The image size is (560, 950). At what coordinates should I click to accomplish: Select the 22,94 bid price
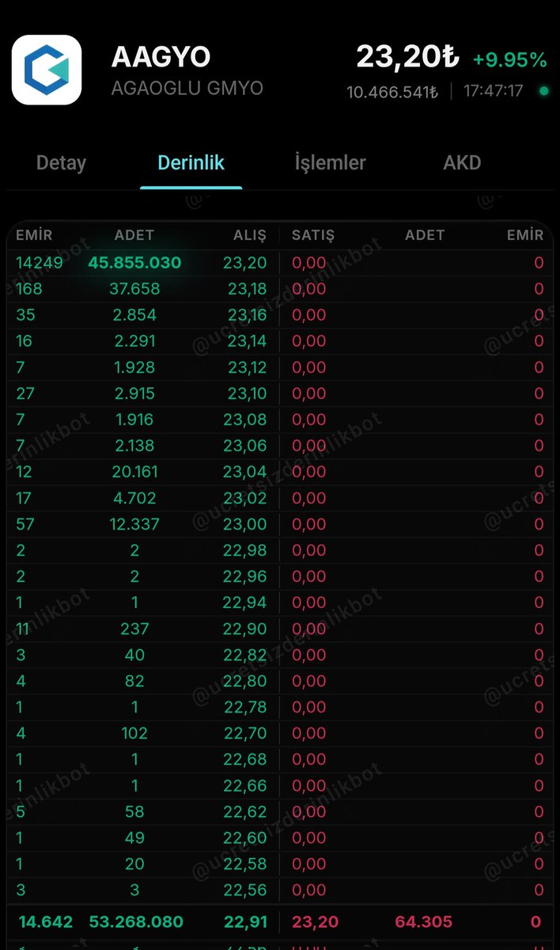coord(245,602)
